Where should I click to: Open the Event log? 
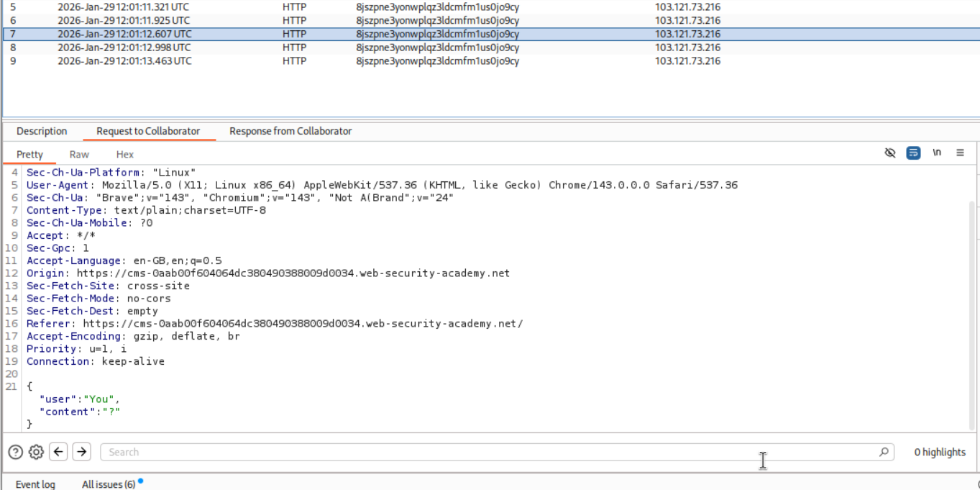35,484
